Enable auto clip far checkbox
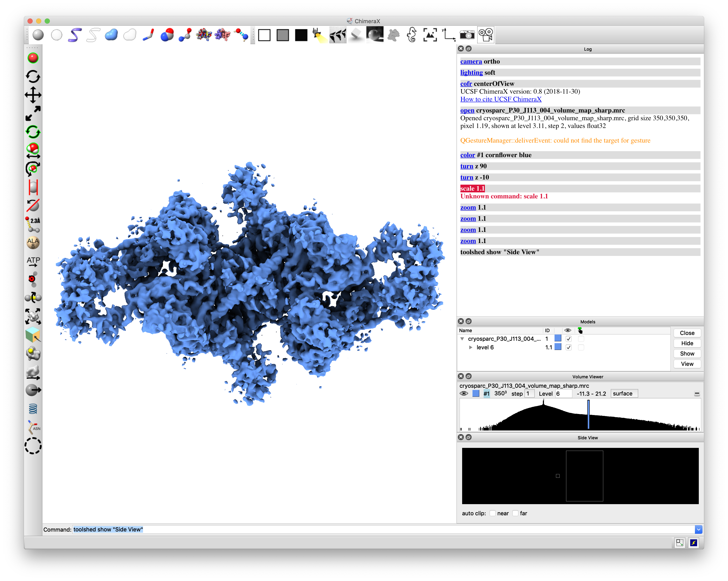Image resolution: width=728 pixels, height=581 pixels. [515, 513]
